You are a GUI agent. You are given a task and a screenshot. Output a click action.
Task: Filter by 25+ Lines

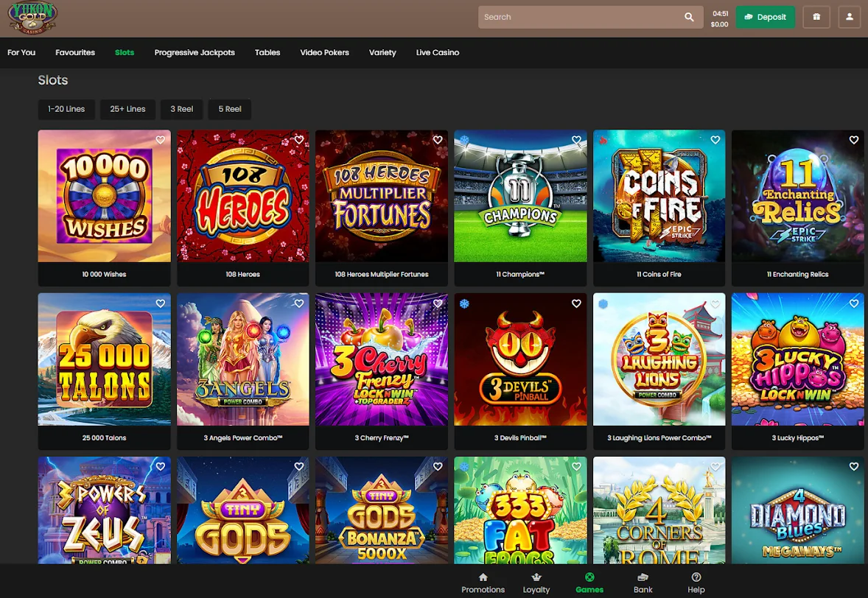tap(127, 109)
